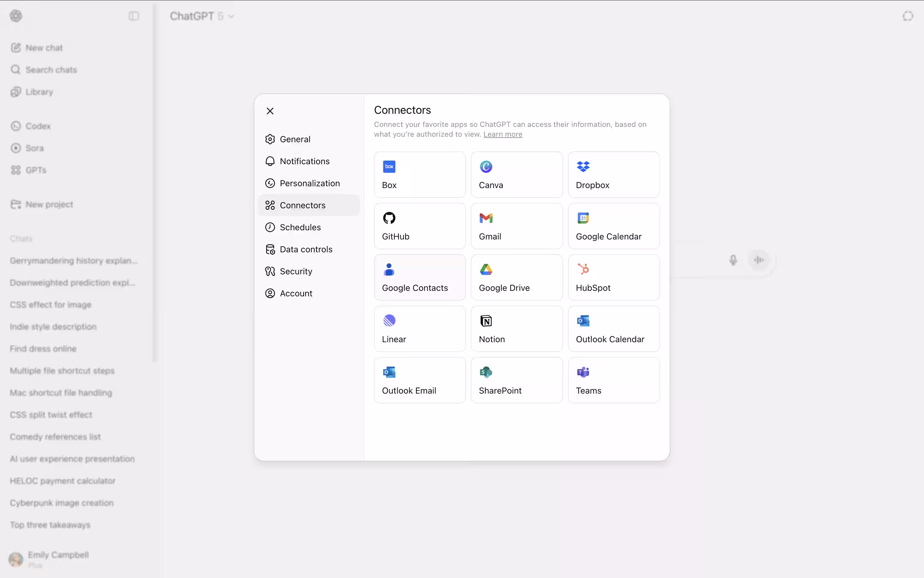This screenshot has height=578, width=924.
Task: Open Search chats in the sidebar
Action: tap(44, 70)
